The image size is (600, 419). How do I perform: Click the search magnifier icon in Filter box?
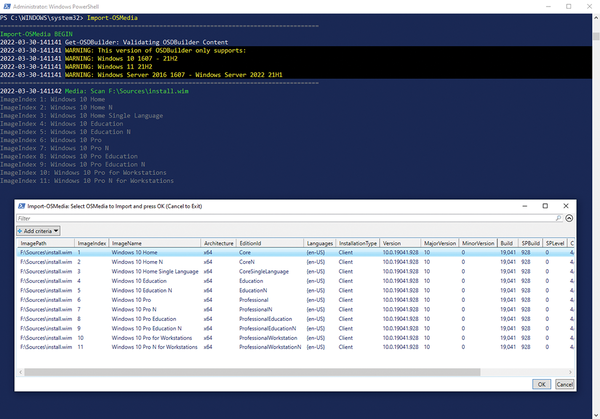[x=558, y=218]
